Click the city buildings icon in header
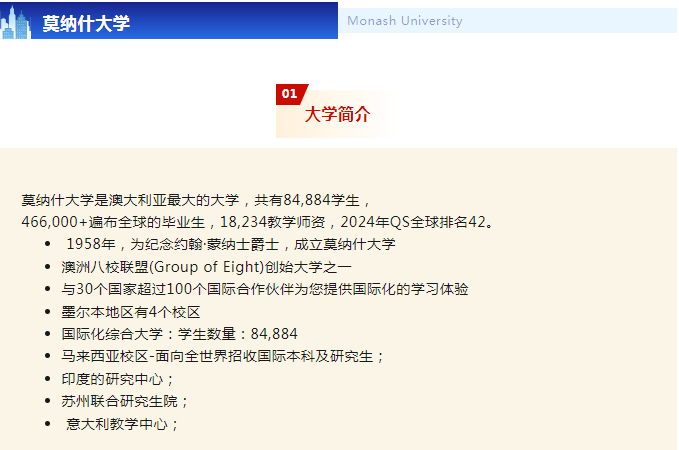Viewport: 679px width, 450px height. [x=15, y=23]
